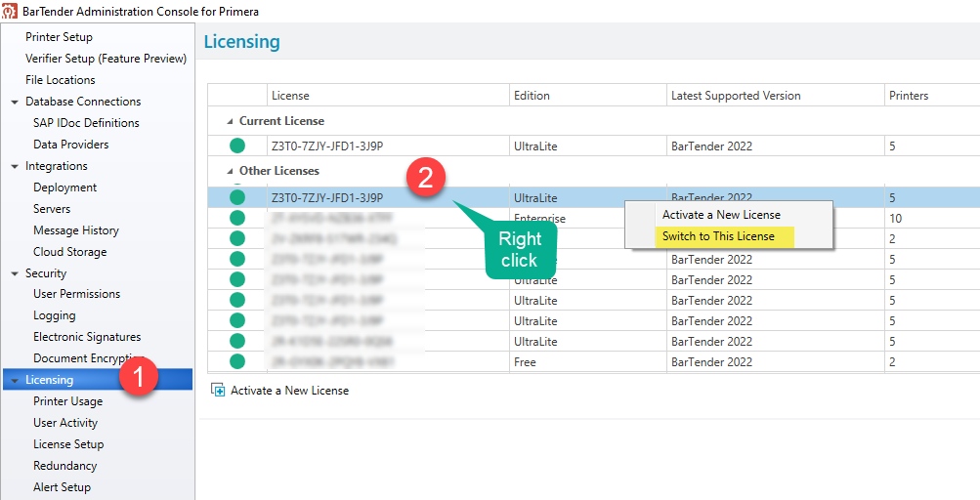Open Redundancy under Licensing
This screenshot has width=980, height=500.
point(65,466)
